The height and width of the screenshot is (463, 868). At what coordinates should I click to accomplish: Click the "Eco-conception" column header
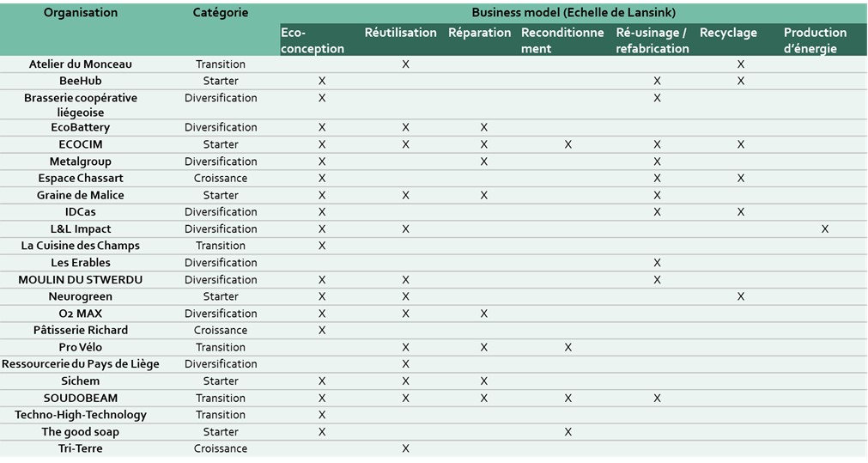(x=313, y=40)
